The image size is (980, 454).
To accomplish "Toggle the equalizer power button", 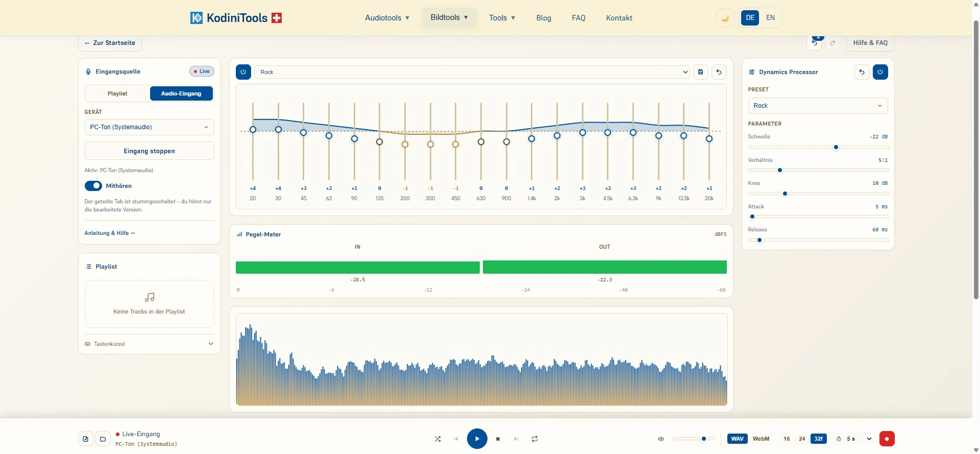I will pos(243,72).
